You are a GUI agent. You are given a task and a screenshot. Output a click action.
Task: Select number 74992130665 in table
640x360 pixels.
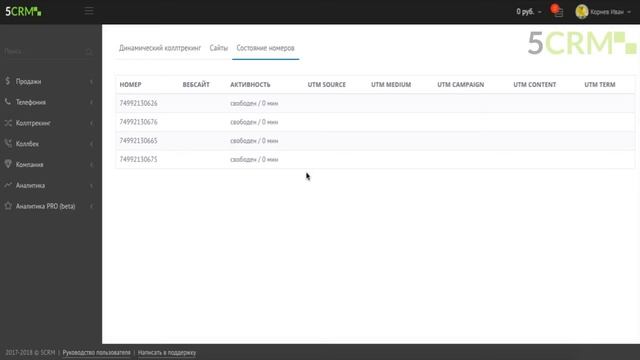tap(138, 141)
